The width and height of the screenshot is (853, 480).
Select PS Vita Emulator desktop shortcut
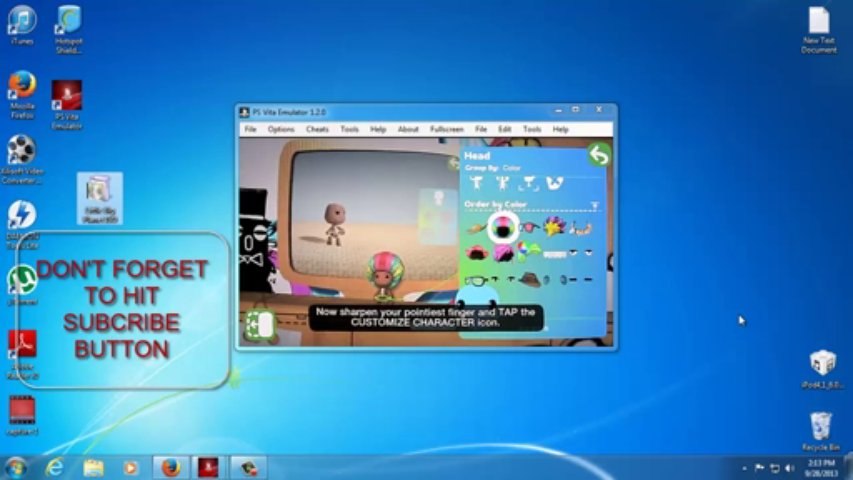point(67,105)
